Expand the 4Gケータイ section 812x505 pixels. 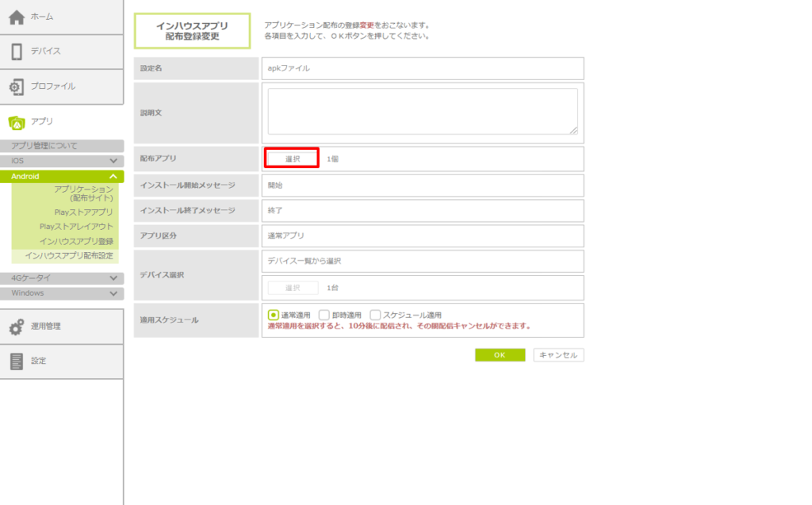click(x=114, y=278)
